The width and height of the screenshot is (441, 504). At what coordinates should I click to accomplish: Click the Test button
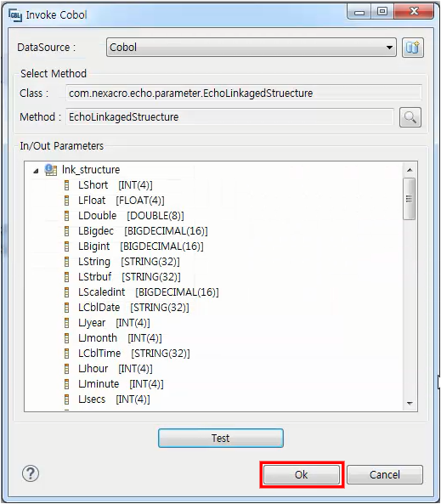coord(221,438)
